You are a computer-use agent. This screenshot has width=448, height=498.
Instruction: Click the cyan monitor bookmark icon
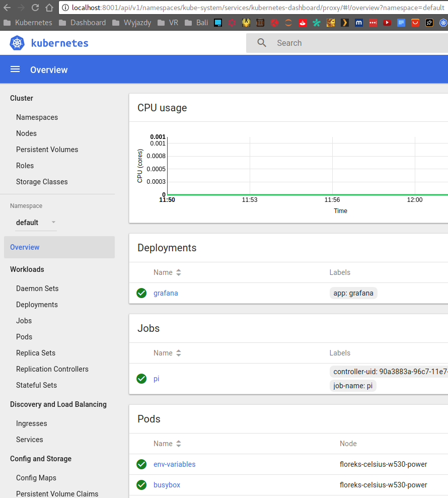(x=218, y=23)
